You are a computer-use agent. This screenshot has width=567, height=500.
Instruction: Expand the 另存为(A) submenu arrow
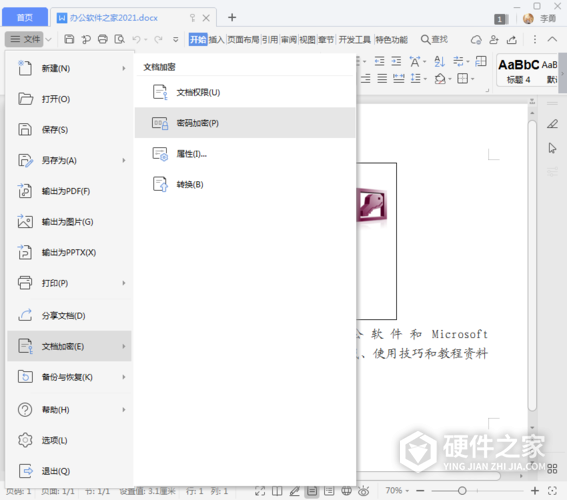pyautogui.click(x=124, y=160)
